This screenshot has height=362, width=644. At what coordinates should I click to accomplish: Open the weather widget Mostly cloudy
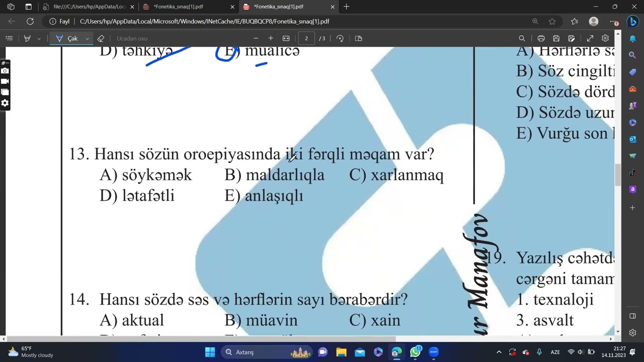tap(31, 352)
